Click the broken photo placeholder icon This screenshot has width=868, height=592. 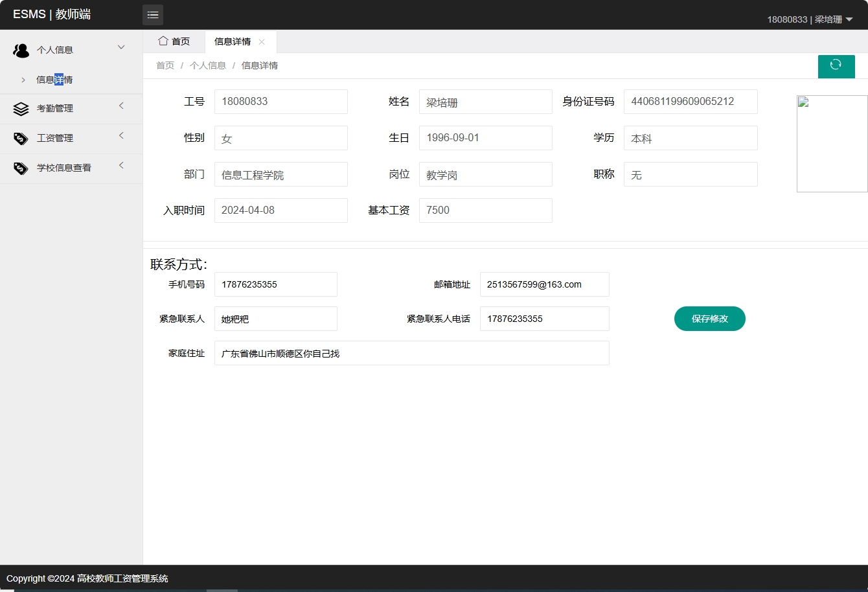[x=804, y=102]
